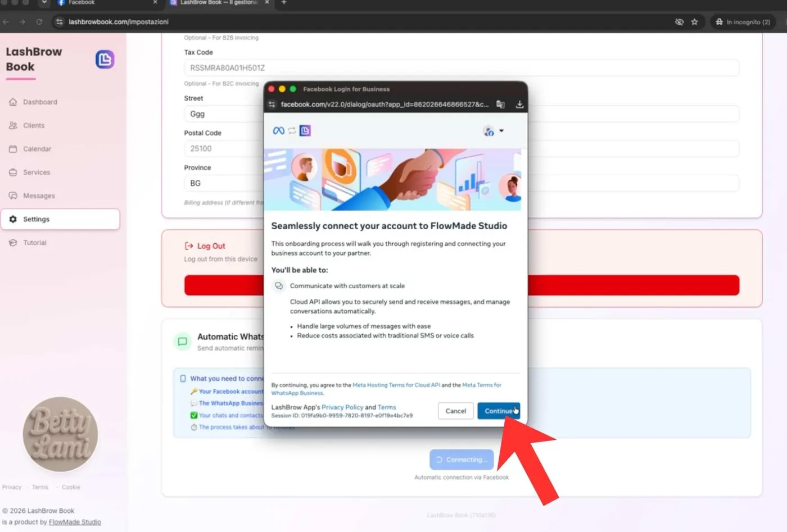Open LashBrow App's Terms link
Image resolution: width=787 pixels, height=532 pixels.
[387, 407]
